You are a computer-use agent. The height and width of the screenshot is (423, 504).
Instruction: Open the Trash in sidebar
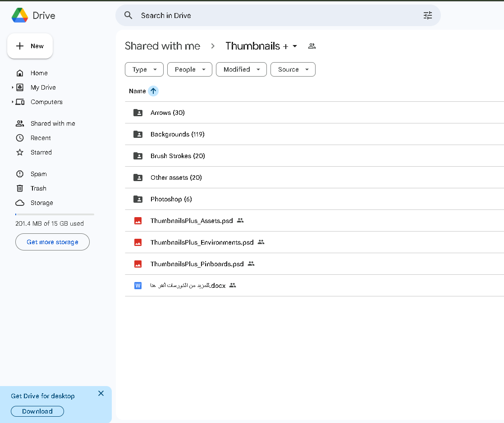pos(38,188)
